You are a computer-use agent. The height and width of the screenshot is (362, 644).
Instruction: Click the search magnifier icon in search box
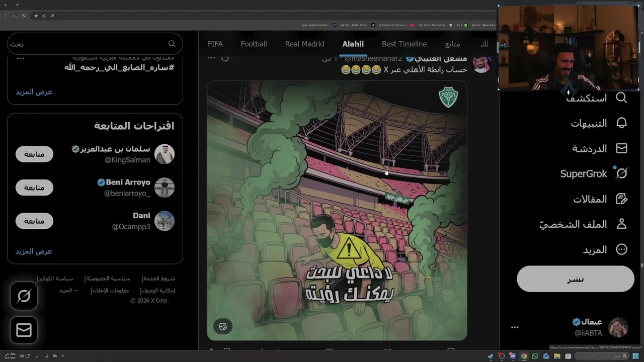172,44
